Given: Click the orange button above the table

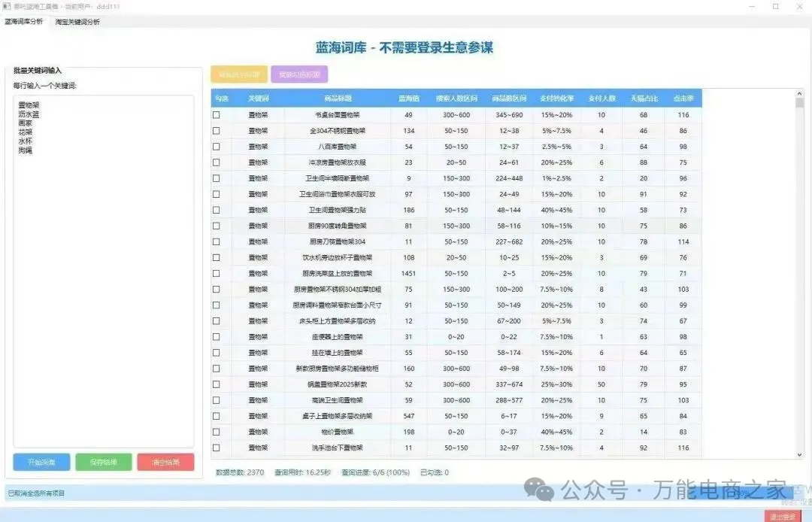Looking at the screenshot, I should coord(239,74).
